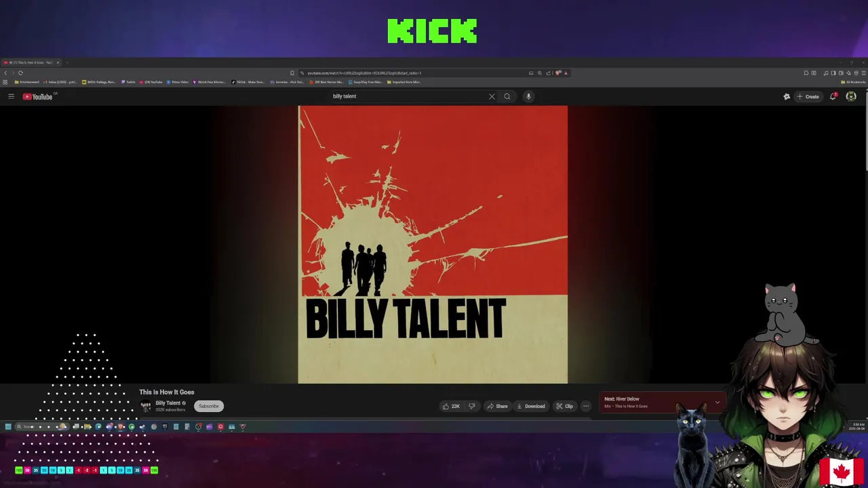Screen dimensions: 868x488
Task: Toggle the browser sidebar panel icon
Action: (x=833, y=73)
